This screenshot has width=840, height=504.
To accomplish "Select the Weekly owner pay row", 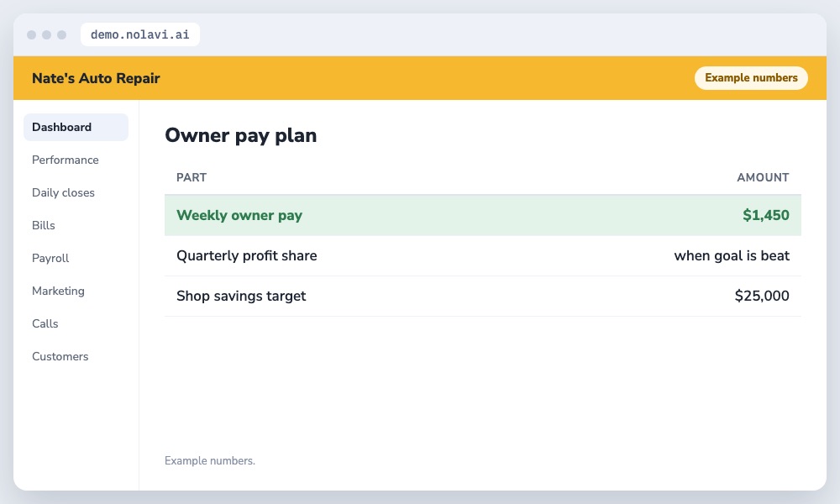I will click(483, 215).
